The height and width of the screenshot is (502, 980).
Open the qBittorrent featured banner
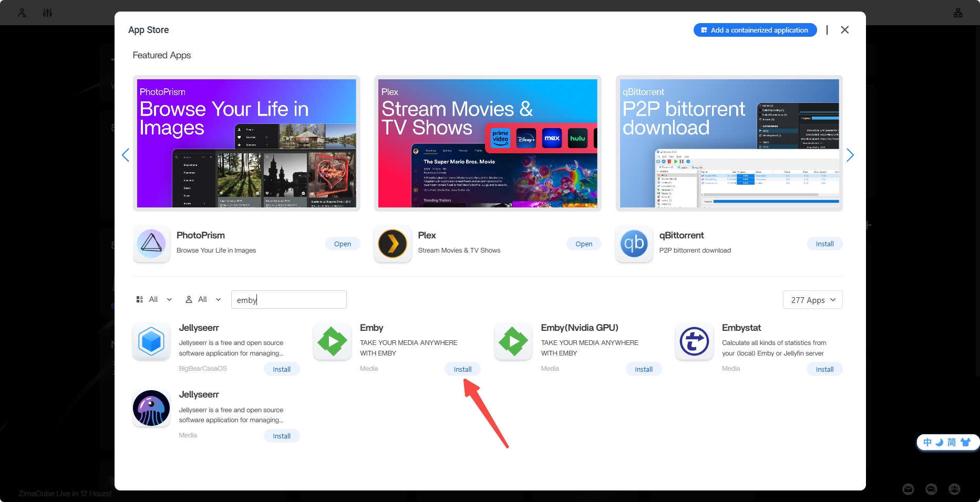[x=729, y=143]
